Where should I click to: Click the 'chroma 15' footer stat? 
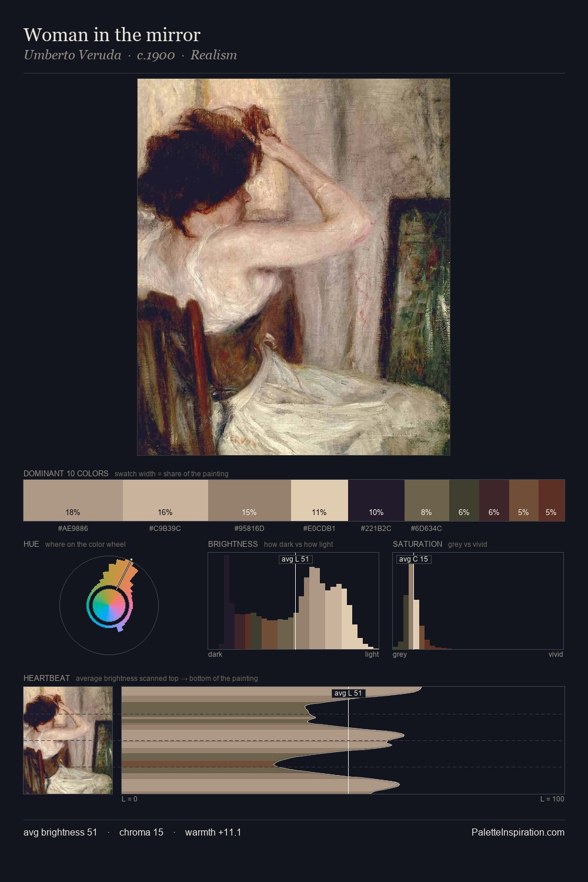[141, 832]
